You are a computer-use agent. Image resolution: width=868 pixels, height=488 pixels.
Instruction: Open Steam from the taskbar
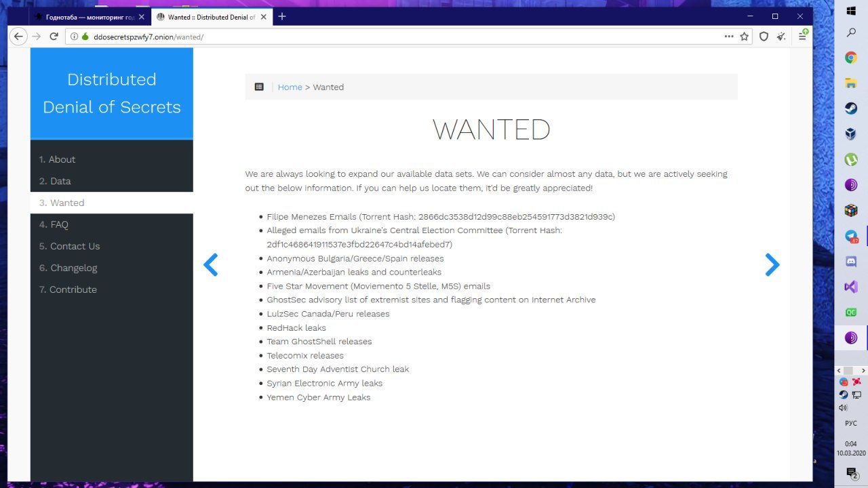(851, 108)
